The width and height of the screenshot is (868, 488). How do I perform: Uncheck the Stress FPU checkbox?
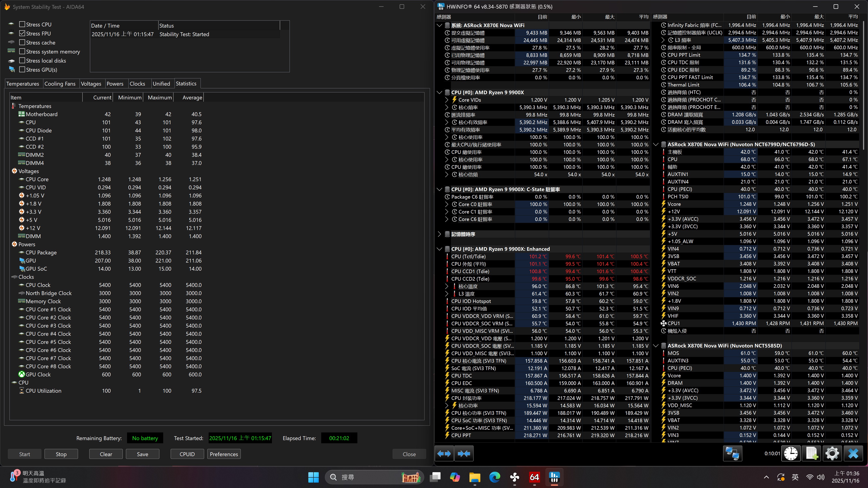pos(22,33)
